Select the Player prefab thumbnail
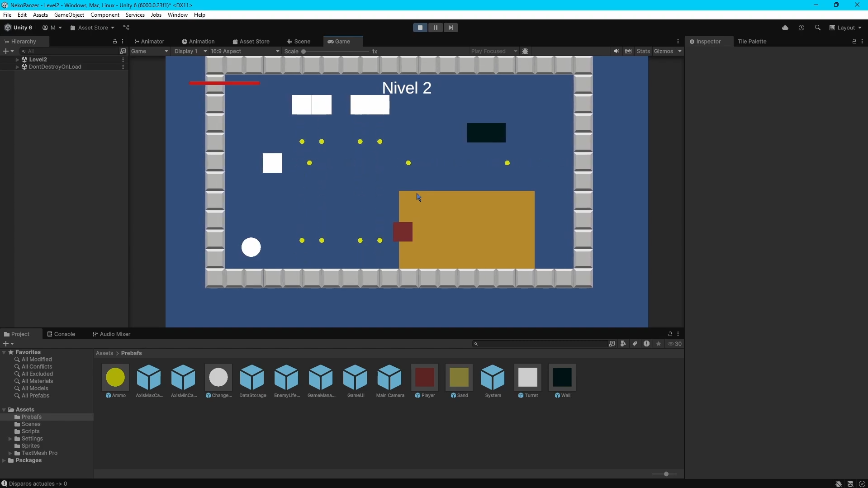 pyautogui.click(x=424, y=377)
